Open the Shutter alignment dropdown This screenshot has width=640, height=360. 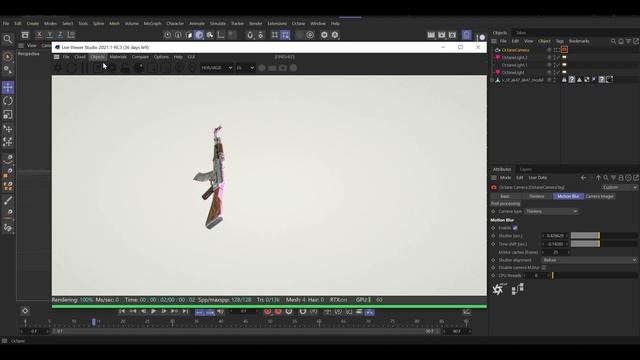pos(589,260)
